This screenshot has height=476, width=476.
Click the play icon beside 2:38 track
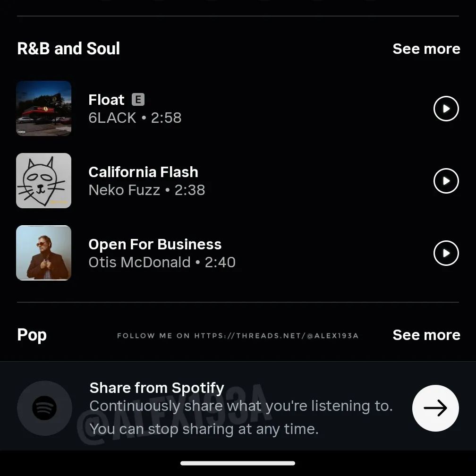click(x=446, y=180)
